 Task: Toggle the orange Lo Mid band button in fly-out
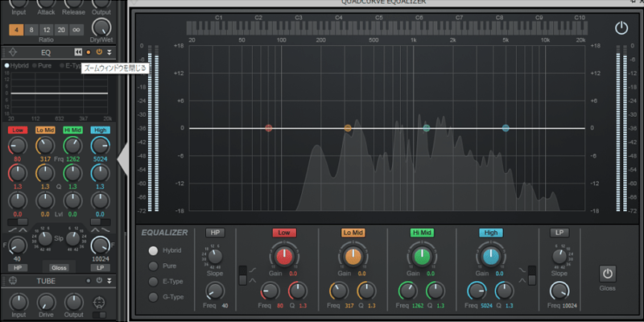pyautogui.click(x=353, y=233)
